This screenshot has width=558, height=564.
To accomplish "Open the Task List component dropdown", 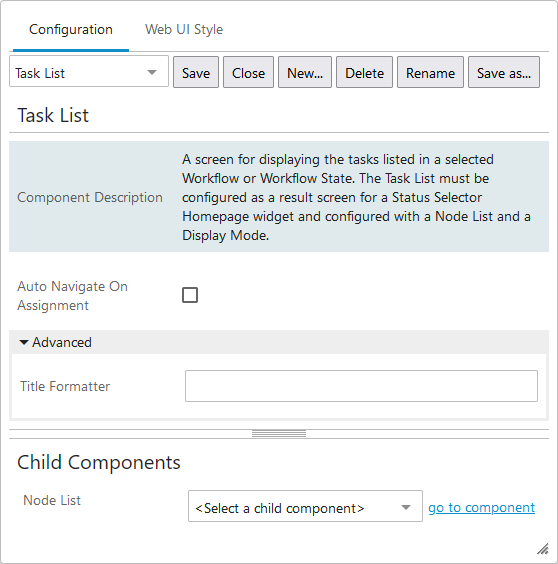I will [x=89, y=73].
